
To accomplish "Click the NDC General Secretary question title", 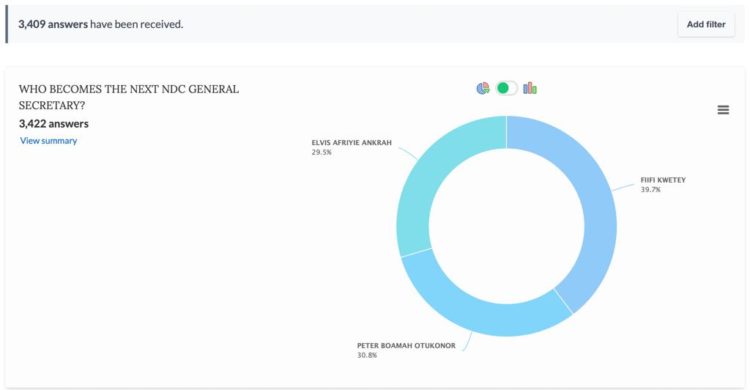I will coord(129,97).
